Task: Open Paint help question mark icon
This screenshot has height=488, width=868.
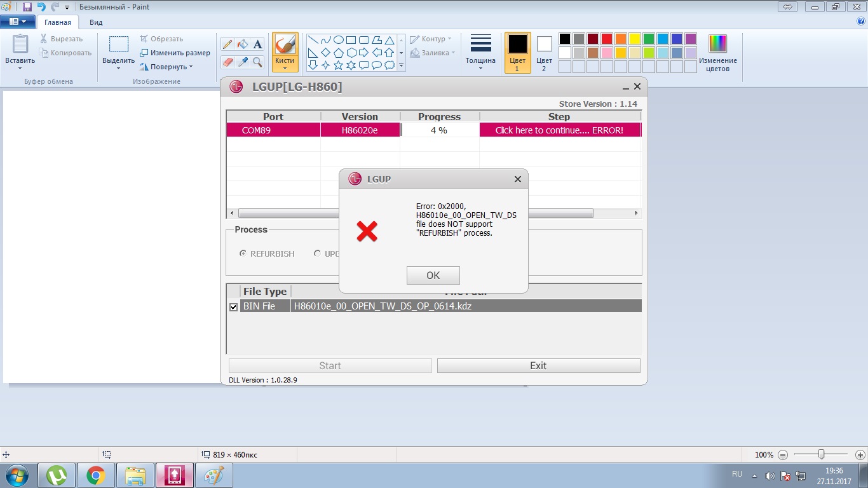Action: pyautogui.click(x=861, y=21)
